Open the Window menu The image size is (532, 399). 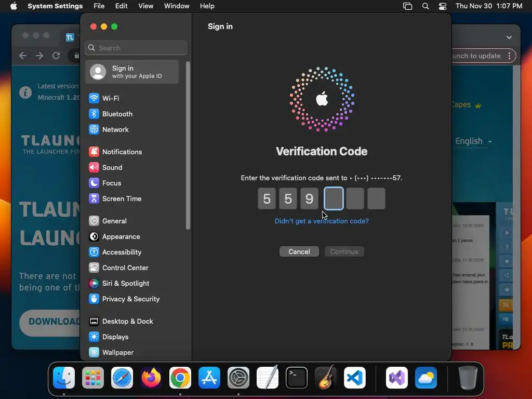pos(177,6)
